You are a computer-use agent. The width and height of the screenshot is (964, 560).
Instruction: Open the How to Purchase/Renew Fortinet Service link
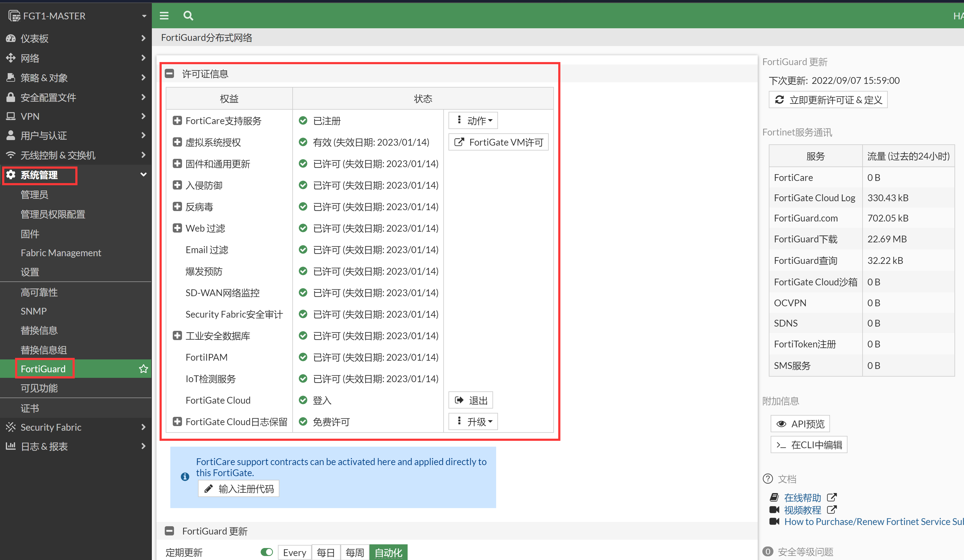[x=874, y=521]
